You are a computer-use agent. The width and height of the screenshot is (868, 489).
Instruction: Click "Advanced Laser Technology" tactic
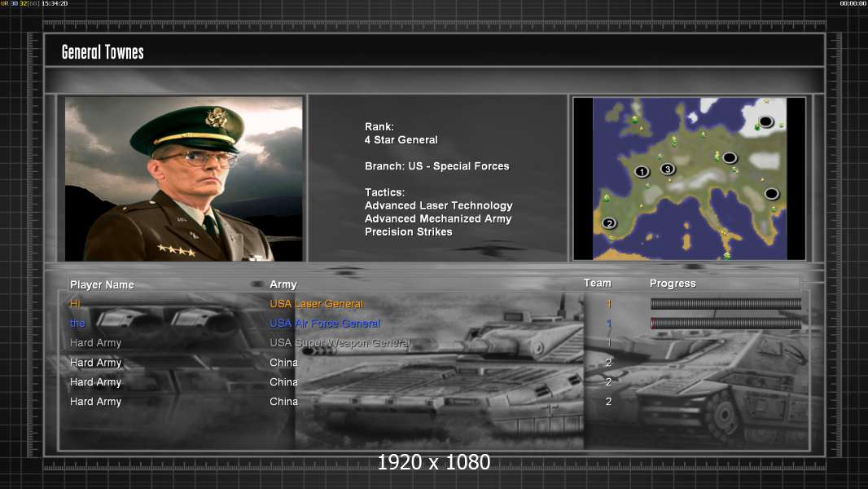coord(438,205)
